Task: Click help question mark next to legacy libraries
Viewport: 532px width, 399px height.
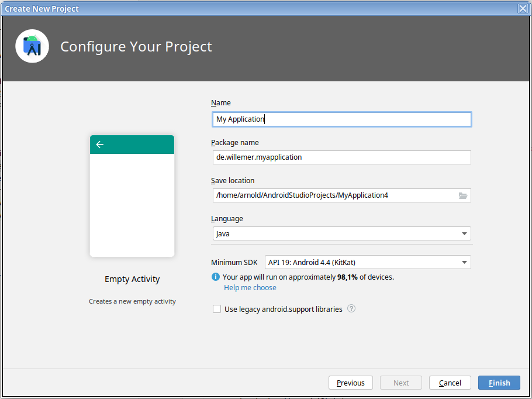Action: point(351,309)
